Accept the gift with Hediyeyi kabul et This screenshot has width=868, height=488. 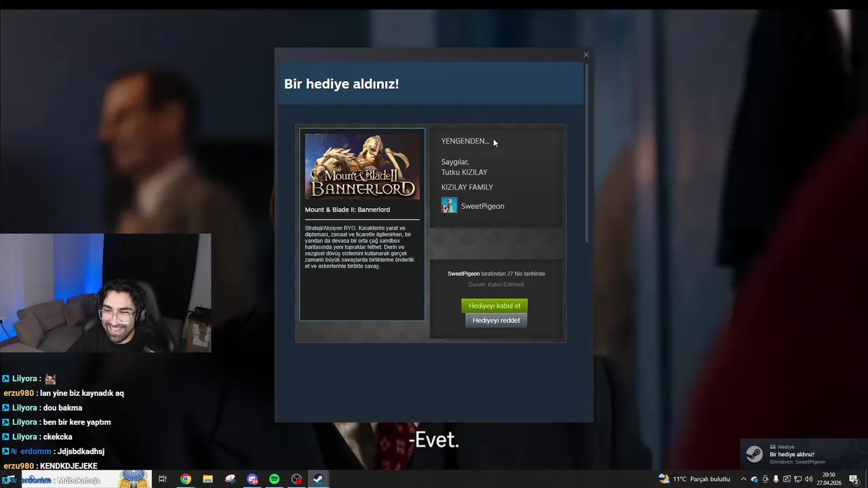[x=494, y=306]
